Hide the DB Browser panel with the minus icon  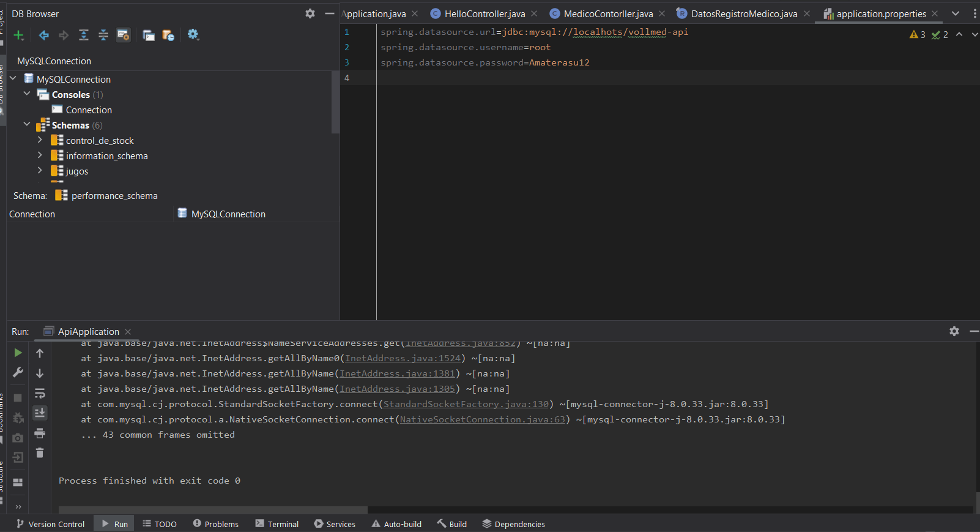tap(330, 13)
